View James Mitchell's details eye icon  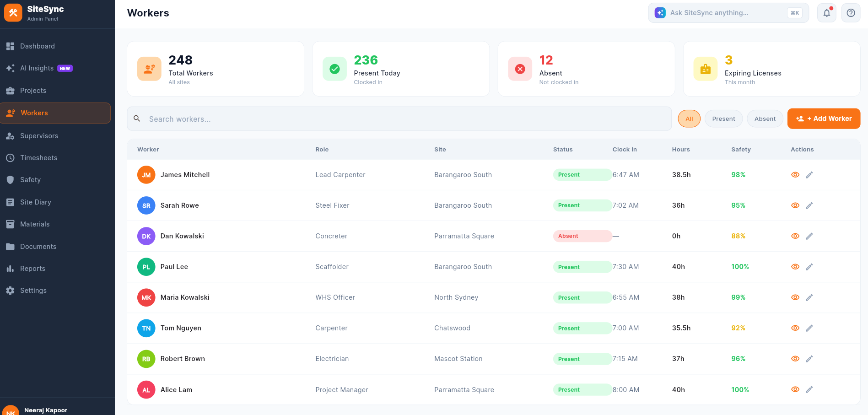[795, 175]
